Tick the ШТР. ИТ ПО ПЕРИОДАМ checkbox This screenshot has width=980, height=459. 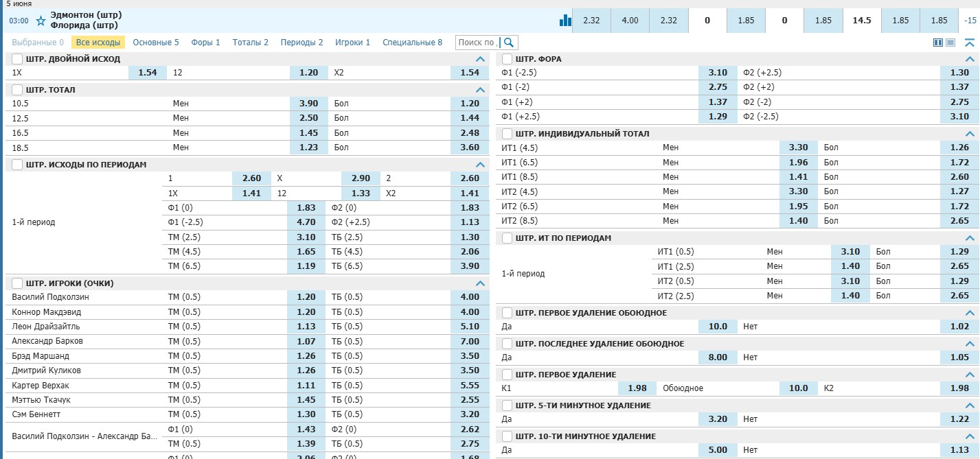[508, 238]
